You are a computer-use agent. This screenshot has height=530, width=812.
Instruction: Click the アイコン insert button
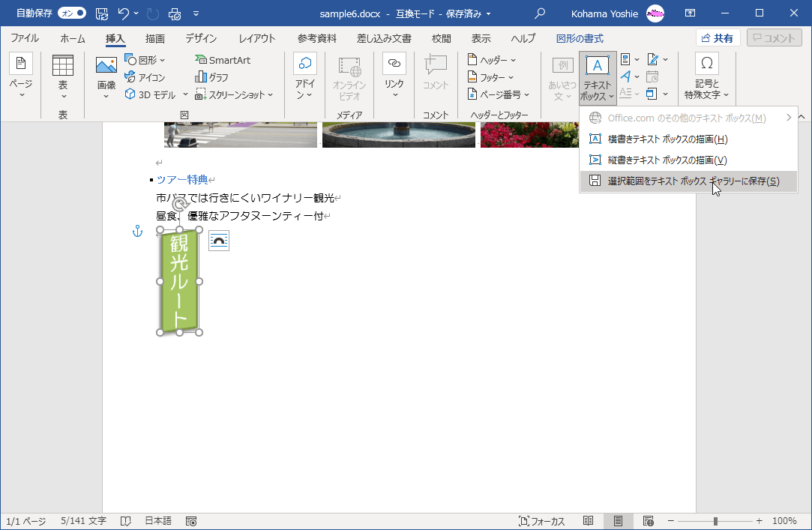point(145,77)
